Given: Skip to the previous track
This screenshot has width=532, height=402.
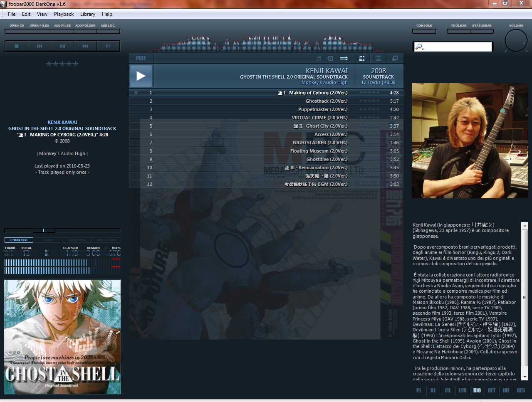Looking at the screenshot, I should [40, 46].
